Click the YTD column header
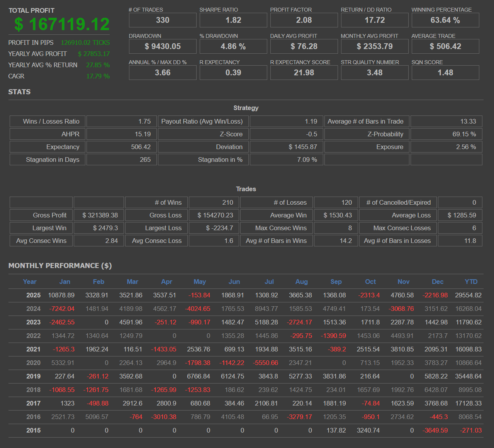This screenshot has width=494, height=448. point(471,282)
